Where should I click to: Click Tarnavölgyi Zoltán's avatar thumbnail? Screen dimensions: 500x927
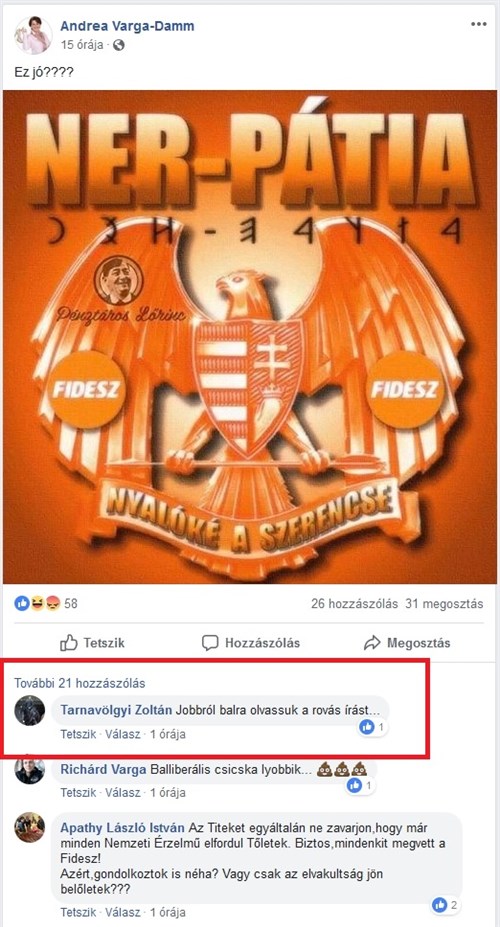coord(30,711)
